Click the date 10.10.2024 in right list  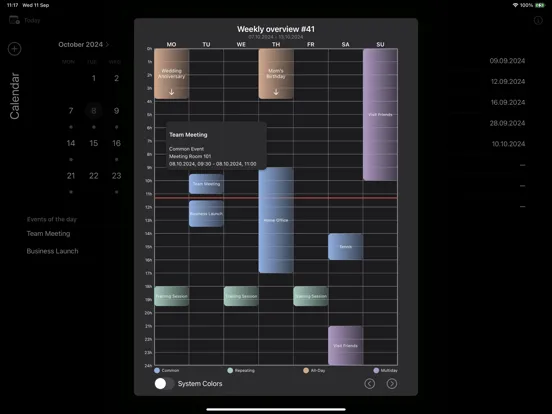[x=508, y=144]
